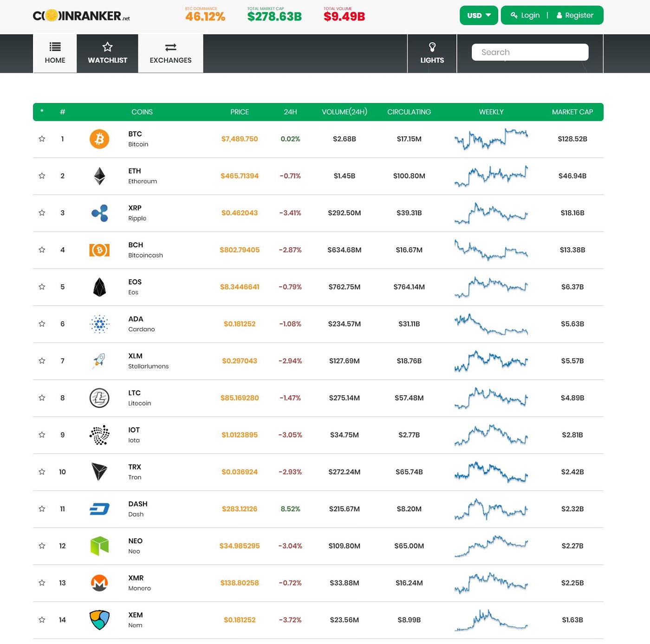Toggle the IOT row star

coord(42,435)
